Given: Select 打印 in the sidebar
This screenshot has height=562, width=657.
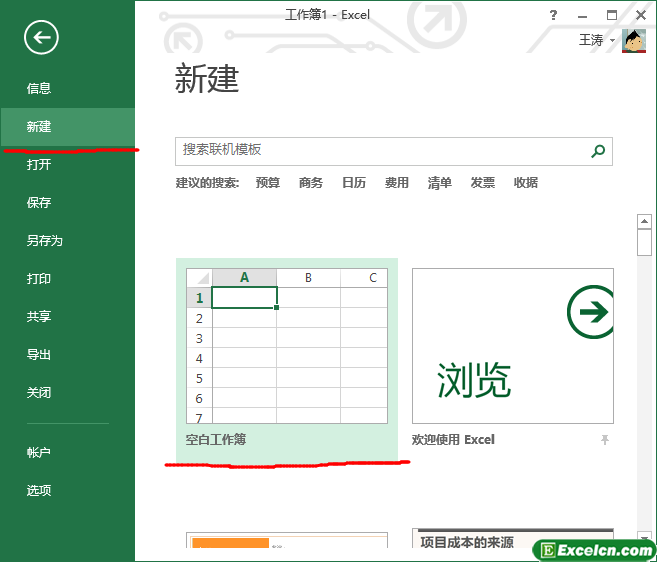Looking at the screenshot, I should 39,279.
